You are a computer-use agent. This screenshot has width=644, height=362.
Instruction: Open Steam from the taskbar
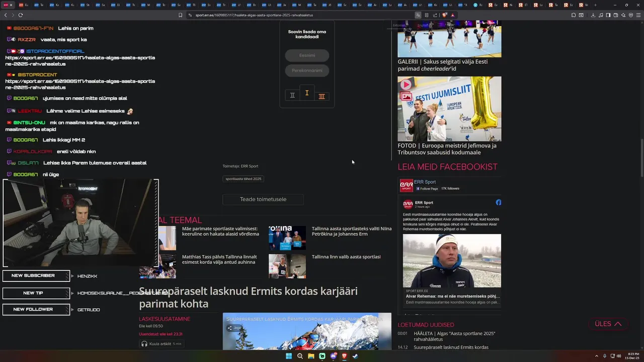click(x=355, y=356)
